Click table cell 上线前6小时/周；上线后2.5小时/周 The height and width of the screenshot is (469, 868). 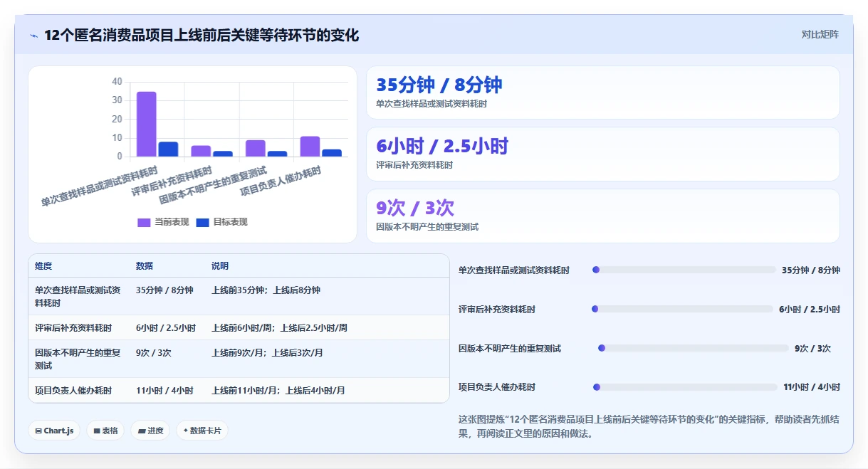pos(279,328)
